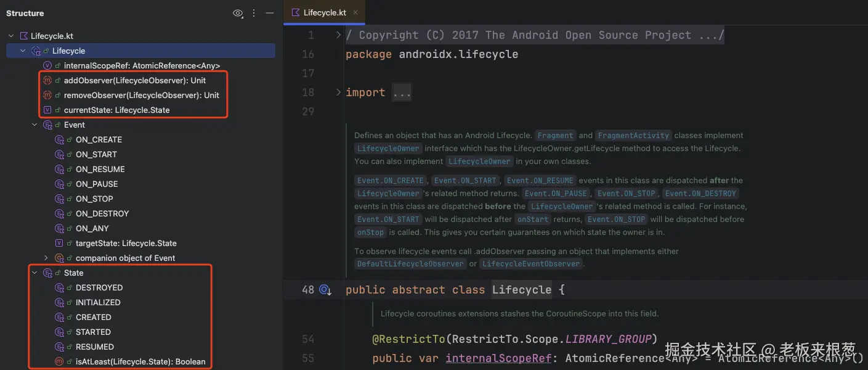This screenshot has height=370, width=868.
Task: Unfold the collapsed import section
Action: [x=338, y=92]
